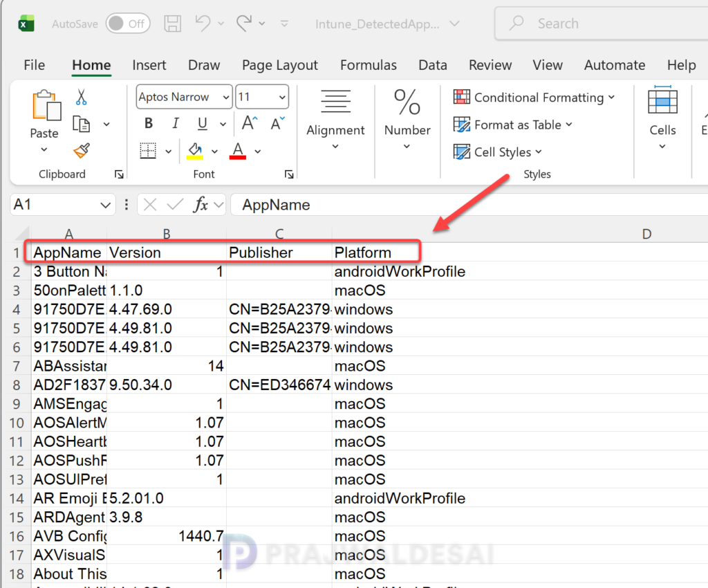
Task: Expand the Paste options arrow
Action: coord(44,149)
